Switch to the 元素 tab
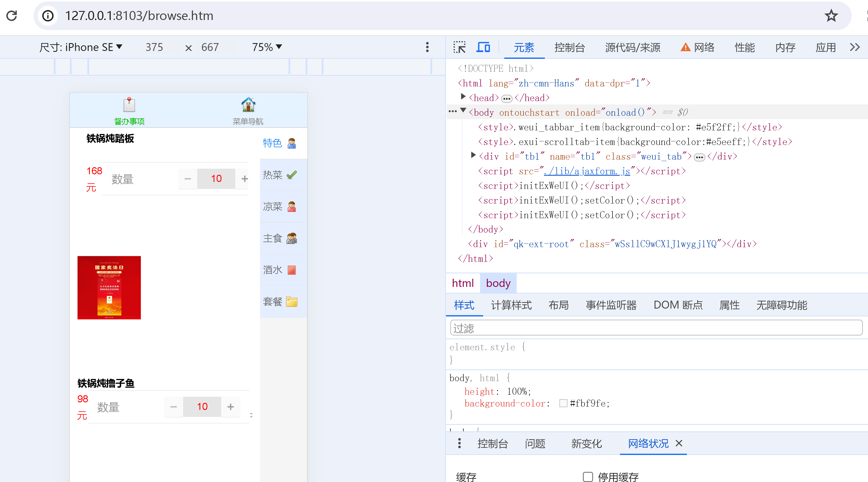Image resolution: width=868 pixels, height=482 pixels. pyautogui.click(x=524, y=48)
